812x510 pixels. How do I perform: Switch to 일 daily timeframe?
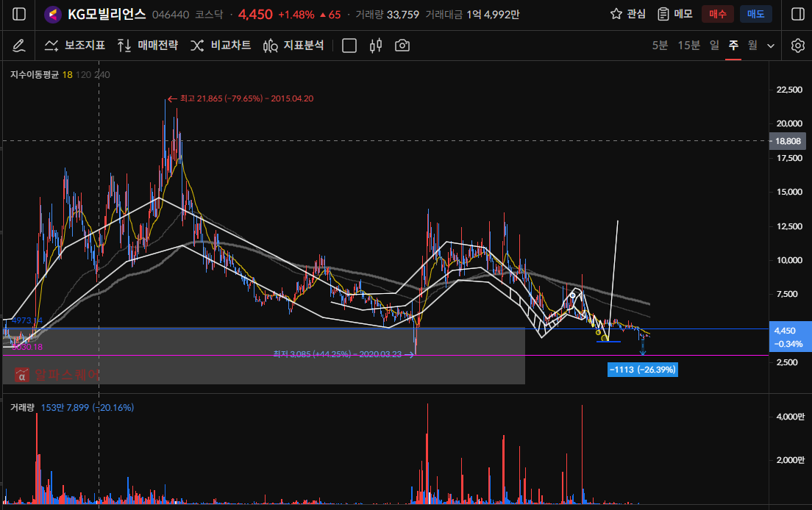pyautogui.click(x=715, y=46)
